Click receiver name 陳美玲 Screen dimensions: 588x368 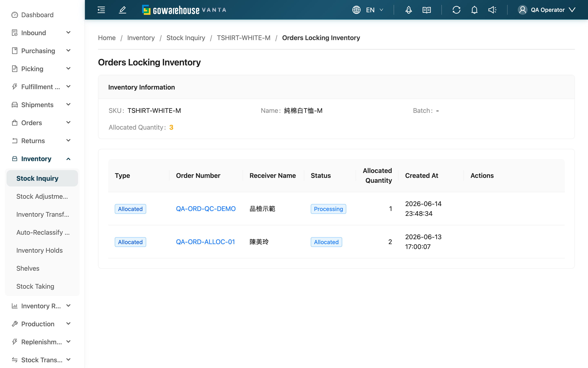259,242
